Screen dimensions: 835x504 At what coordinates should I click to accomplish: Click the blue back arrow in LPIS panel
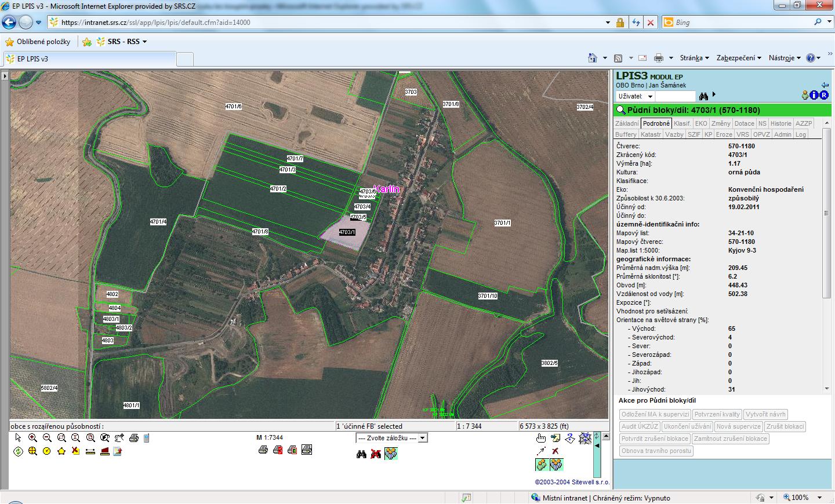(825, 85)
